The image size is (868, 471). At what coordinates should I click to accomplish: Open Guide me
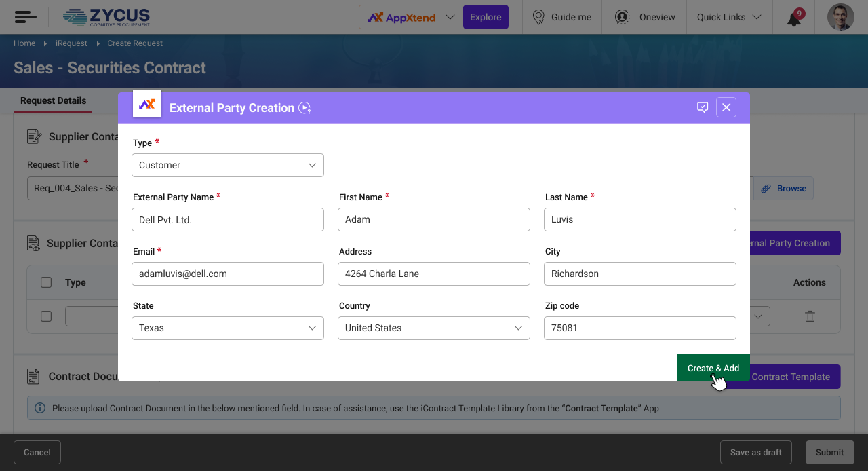[x=562, y=17]
